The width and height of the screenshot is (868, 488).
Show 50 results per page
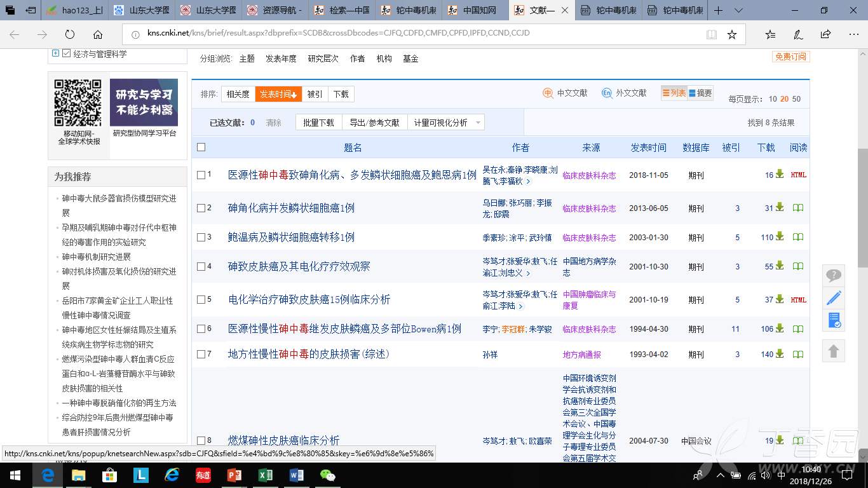click(x=796, y=99)
